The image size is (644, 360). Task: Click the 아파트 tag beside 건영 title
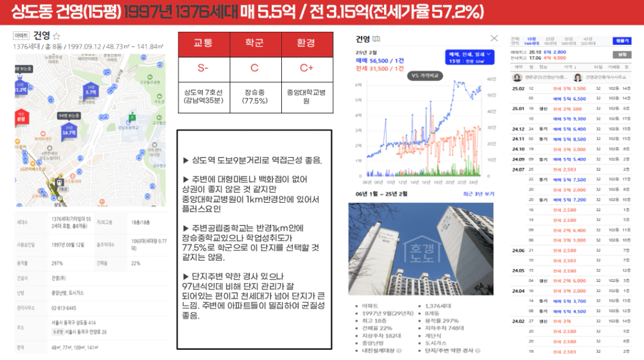[x=21, y=35]
